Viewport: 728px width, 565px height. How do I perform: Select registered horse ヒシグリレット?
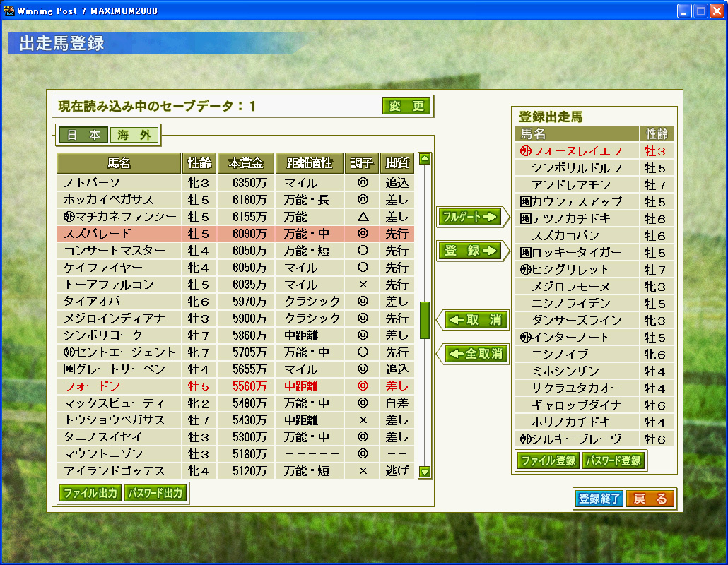pos(594,270)
